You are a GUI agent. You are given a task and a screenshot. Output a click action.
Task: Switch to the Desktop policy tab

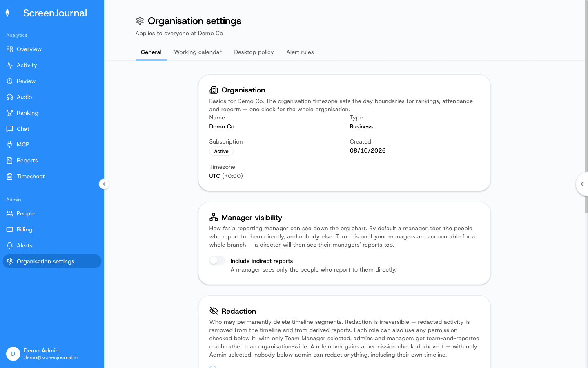click(x=254, y=52)
